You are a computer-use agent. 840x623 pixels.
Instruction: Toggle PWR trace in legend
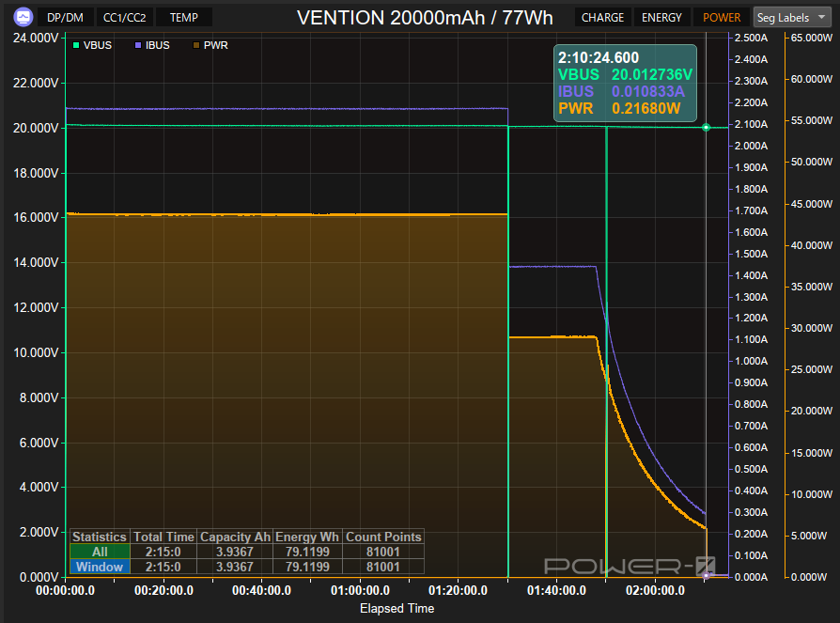point(210,45)
